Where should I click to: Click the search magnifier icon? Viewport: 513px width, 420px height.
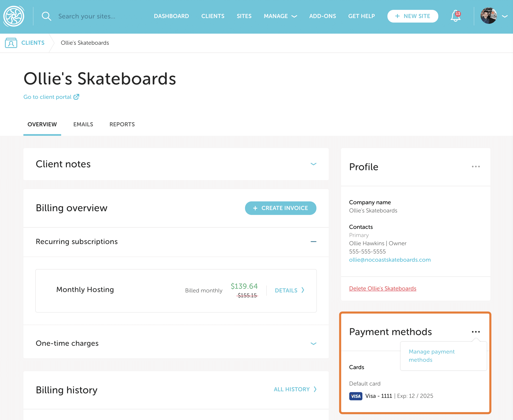pyautogui.click(x=46, y=16)
